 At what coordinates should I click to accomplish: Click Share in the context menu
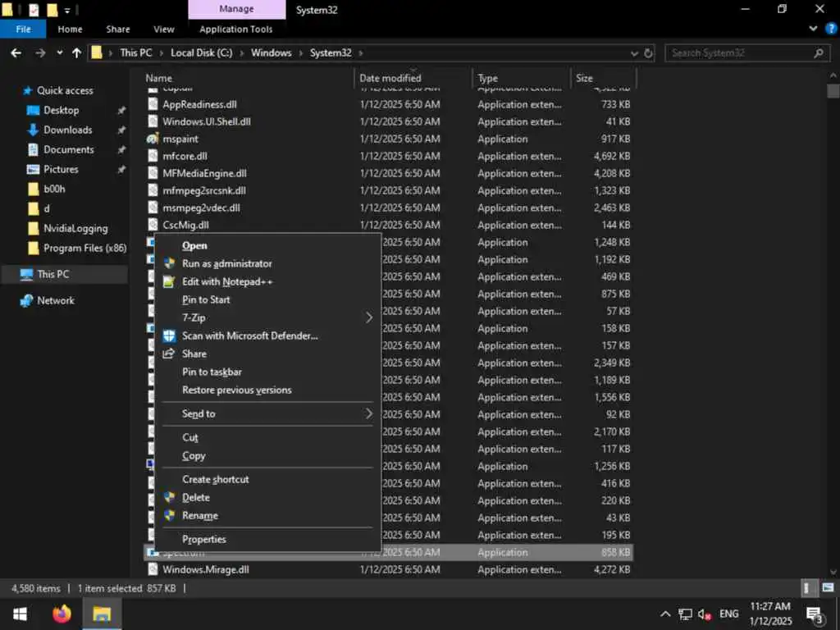coord(194,354)
